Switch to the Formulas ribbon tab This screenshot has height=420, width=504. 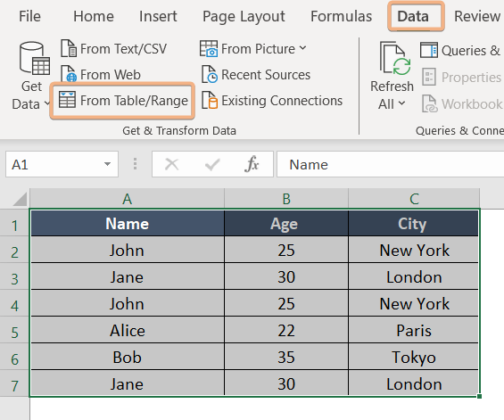(341, 16)
